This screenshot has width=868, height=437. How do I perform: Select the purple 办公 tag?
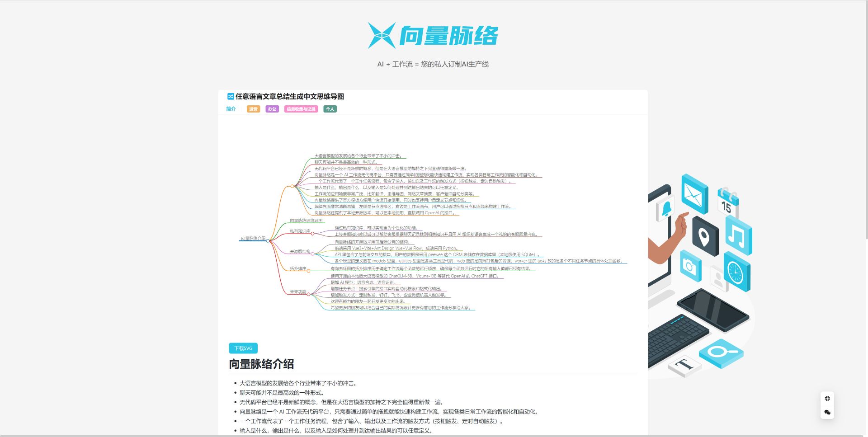[272, 109]
